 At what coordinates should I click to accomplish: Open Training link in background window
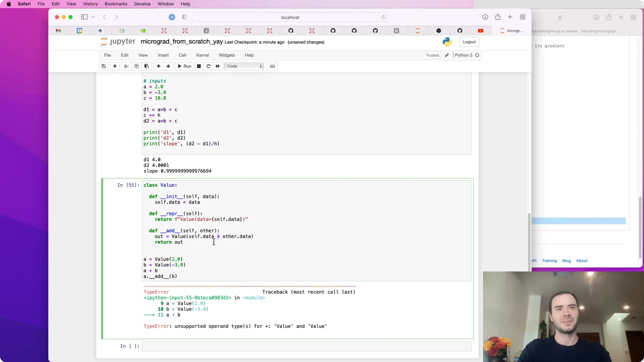(x=549, y=260)
